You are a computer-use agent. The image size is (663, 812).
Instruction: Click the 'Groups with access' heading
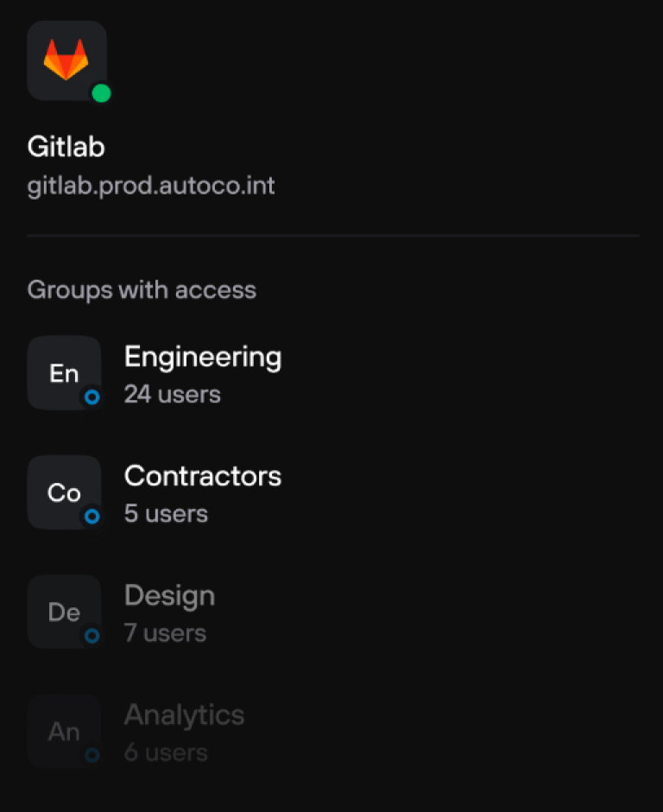[142, 289]
